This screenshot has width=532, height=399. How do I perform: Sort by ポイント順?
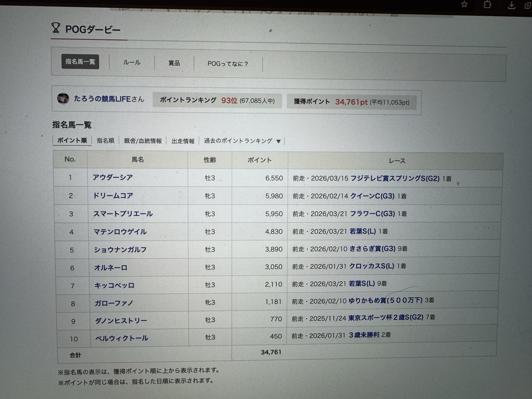(72, 141)
